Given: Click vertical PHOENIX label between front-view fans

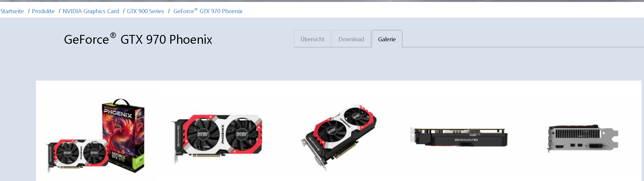Looking at the screenshot, I should 223,134.
